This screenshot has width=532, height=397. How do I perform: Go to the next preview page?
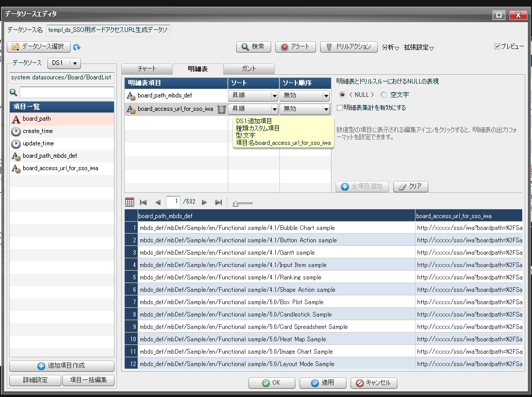tap(204, 202)
